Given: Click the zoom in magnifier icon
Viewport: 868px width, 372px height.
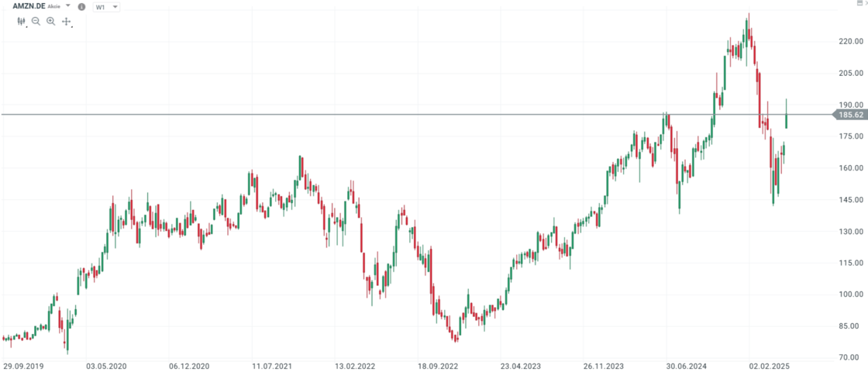Looking at the screenshot, I should (x=50, y=22).
